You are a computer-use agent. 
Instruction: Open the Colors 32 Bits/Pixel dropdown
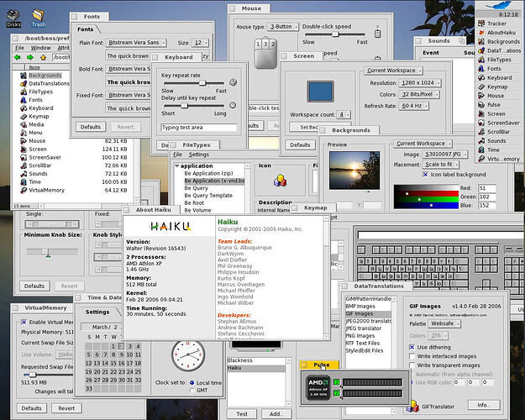(x=419, y=94)
